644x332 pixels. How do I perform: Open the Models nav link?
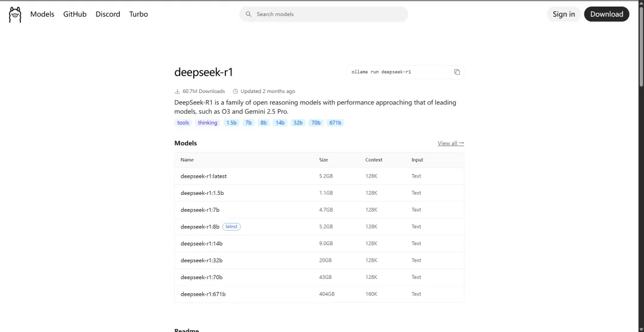click(42, 14)
